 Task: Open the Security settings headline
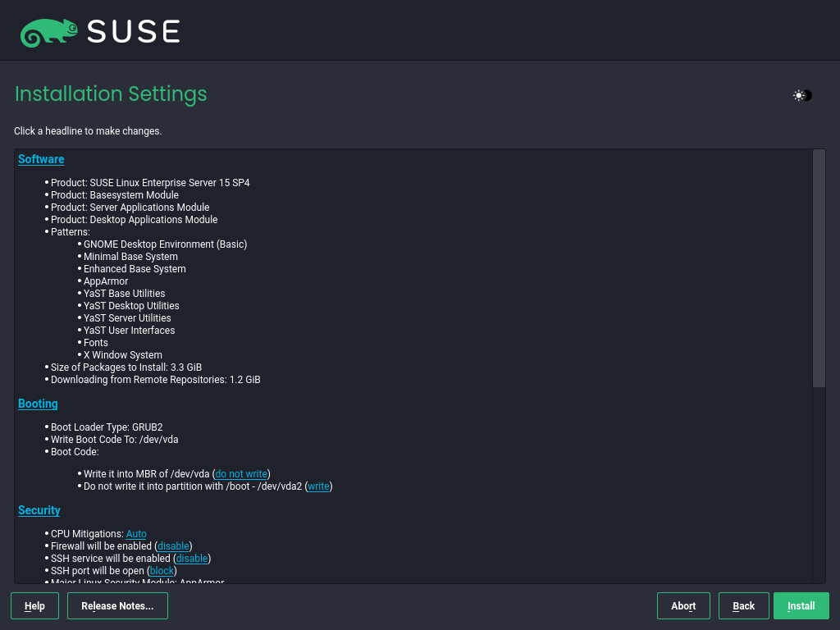pos(39,510)
